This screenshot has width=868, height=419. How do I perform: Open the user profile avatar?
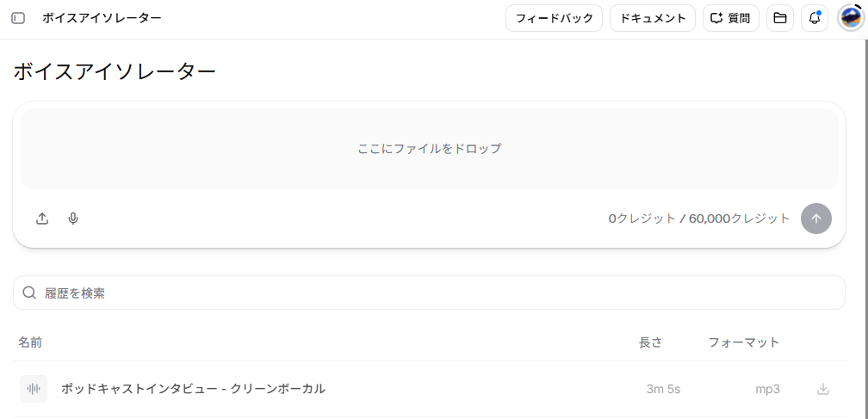click(x=850, y=18)
